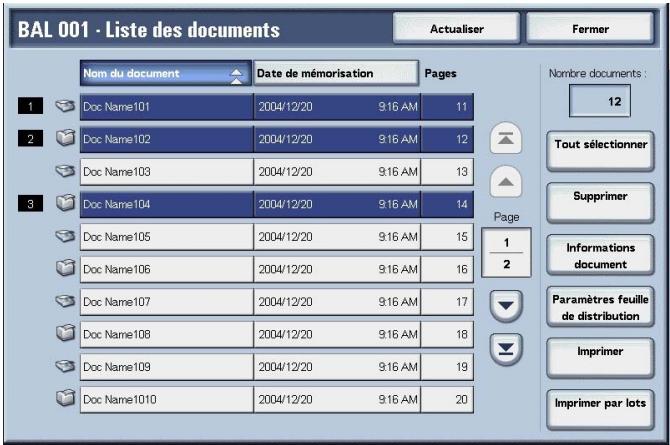Click the page count 20 for Doc Name1010
The height and width of the screenshot is (445, 670).
(x=447, y=399)
